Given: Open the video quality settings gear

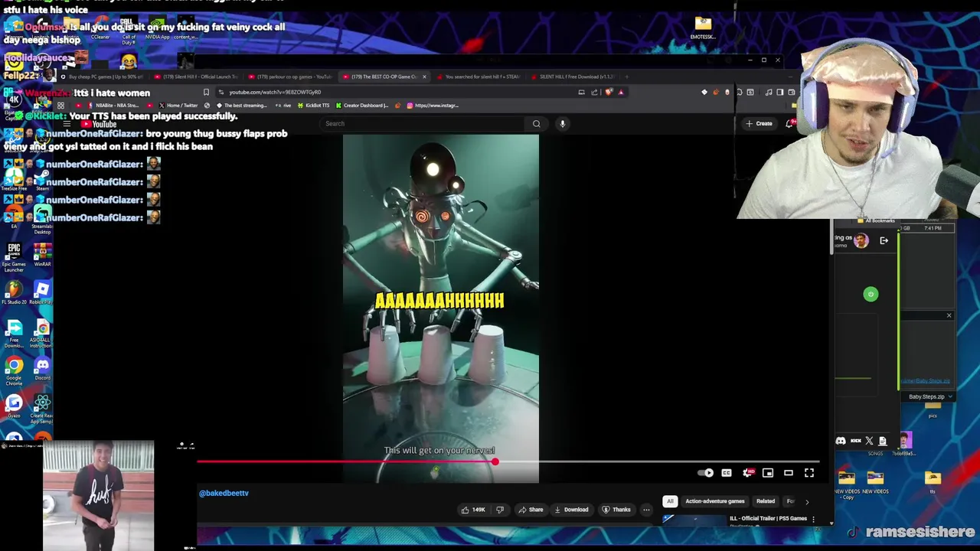Looking at the screenshot, I should (748, 473).
